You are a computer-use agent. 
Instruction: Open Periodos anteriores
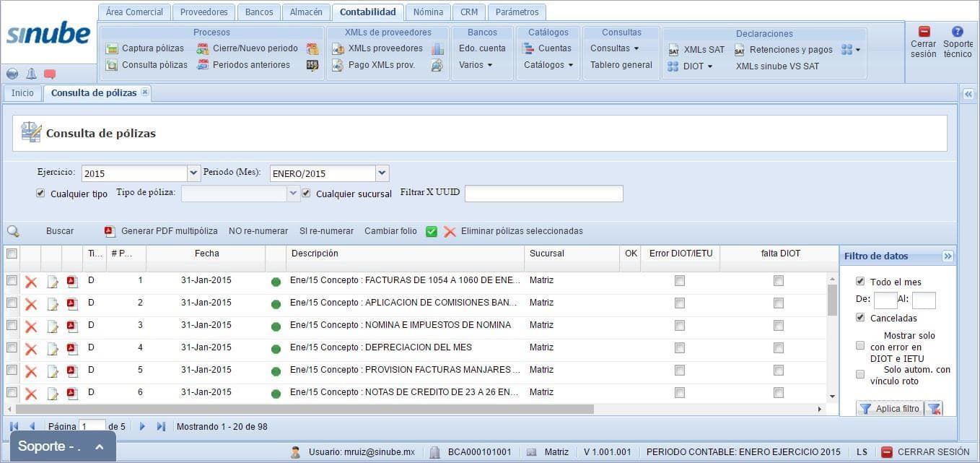click(x=243, y=65)
